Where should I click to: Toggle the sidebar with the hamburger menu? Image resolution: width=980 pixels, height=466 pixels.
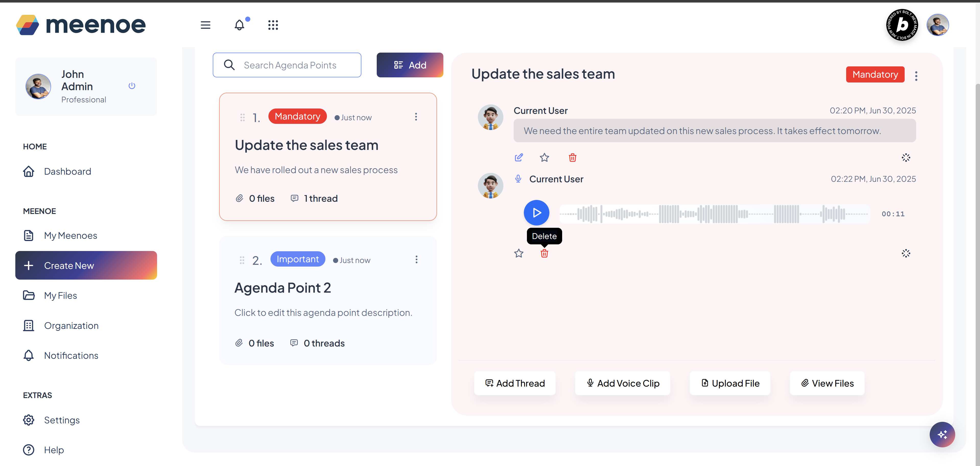(x=205, y=25)
